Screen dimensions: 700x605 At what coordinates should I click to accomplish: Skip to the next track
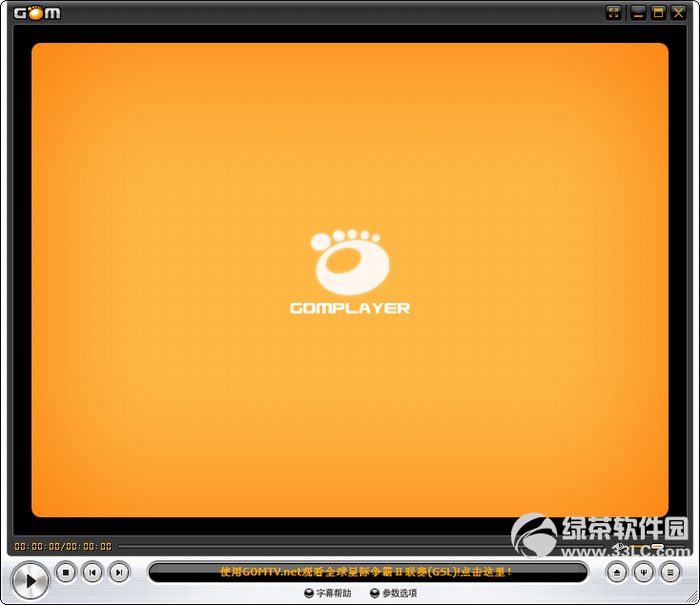pyautogui.click(x=119, y=572)
